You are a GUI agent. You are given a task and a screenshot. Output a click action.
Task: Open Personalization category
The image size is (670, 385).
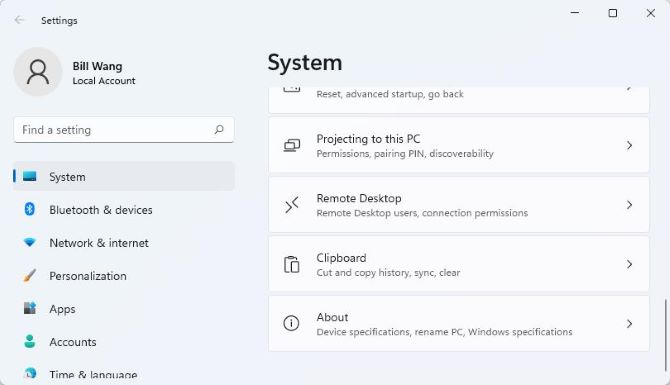point(124,276)
